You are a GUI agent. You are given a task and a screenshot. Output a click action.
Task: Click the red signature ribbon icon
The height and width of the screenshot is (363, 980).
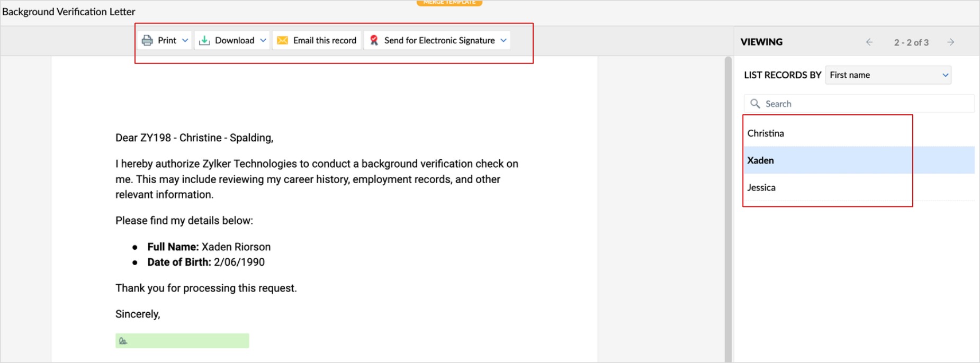(374, 40)
